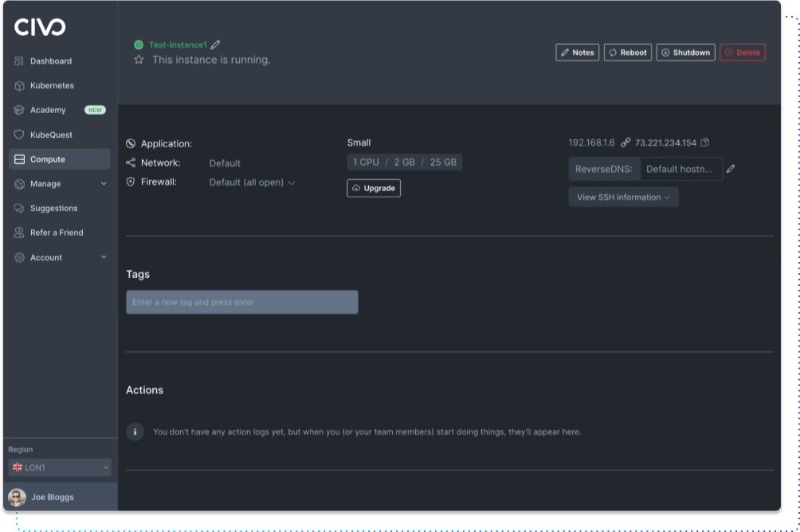Click the Manage globe icon
Screen dimensions: 800x532
(x=19, y=184)
